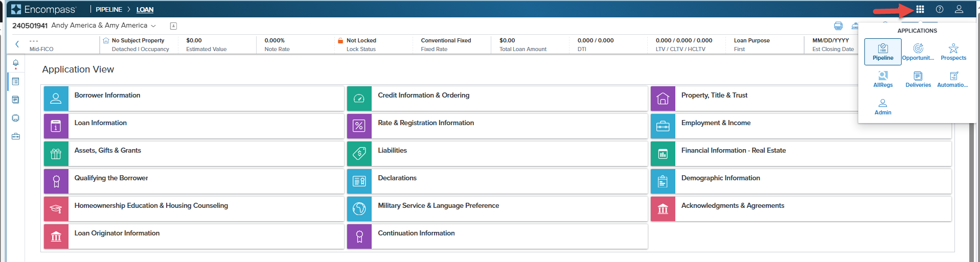Screen dimensions: 980x262
Task: Open the user profile icon
Action: [x=959, y=9]
